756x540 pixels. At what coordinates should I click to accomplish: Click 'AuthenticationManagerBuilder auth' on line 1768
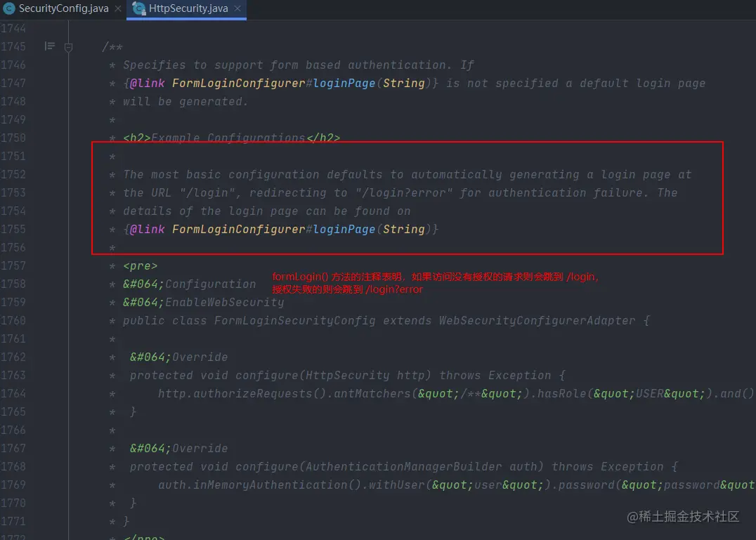(x=422, y=467)
